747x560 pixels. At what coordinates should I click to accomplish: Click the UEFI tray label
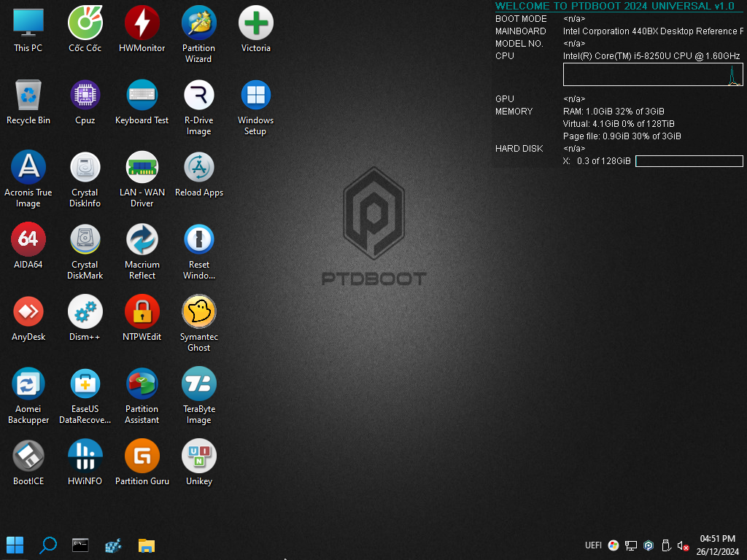tap(593, 545)
